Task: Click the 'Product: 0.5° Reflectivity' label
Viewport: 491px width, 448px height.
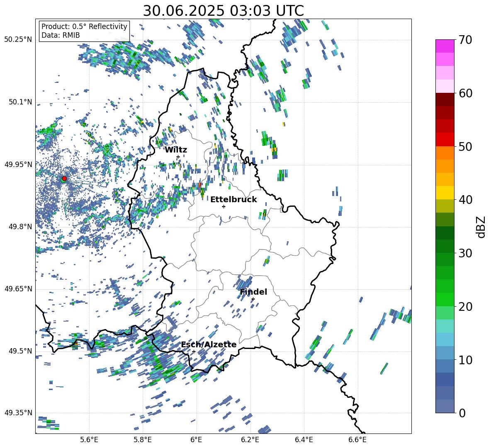Action: [x=84, y=26]
